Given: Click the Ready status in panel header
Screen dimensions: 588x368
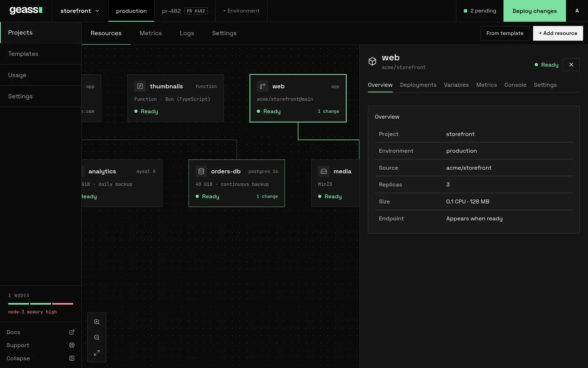Looking at the screenshot, I should point(546,65).
